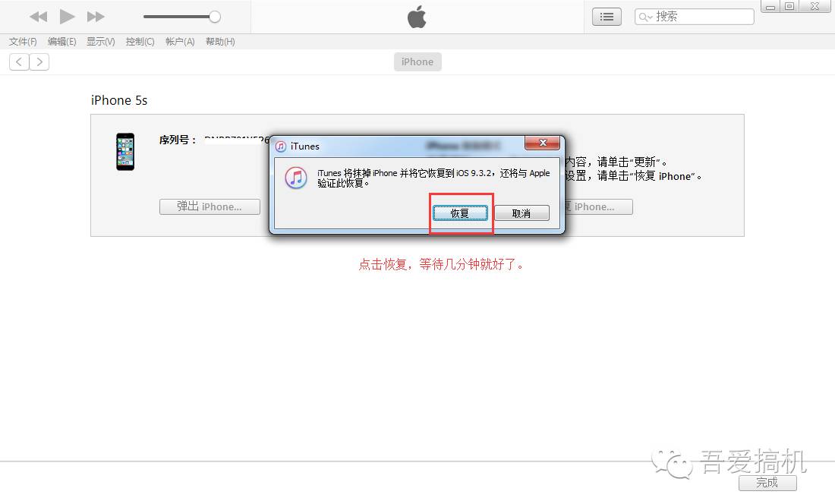Click the 弹出 iPhone button
The height and width of the screenshot is (504, 835).
(x=210, y=206)
